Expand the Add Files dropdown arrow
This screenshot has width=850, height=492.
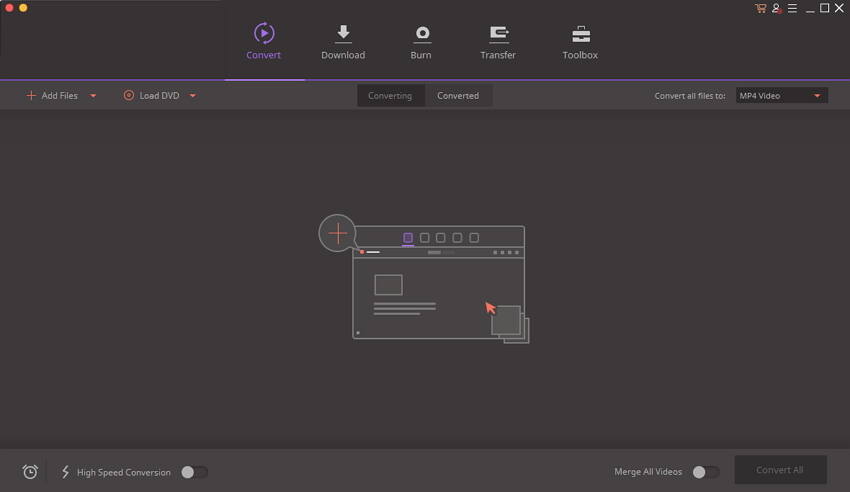tap(93, 96)
